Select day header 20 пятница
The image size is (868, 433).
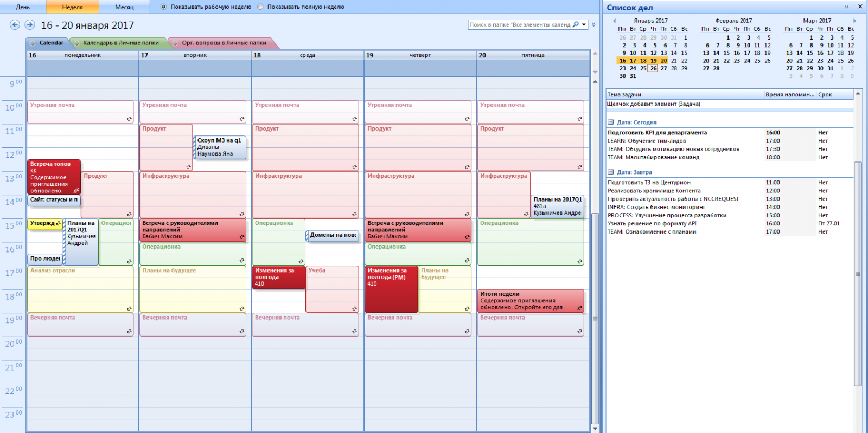[x=533, y=55]
